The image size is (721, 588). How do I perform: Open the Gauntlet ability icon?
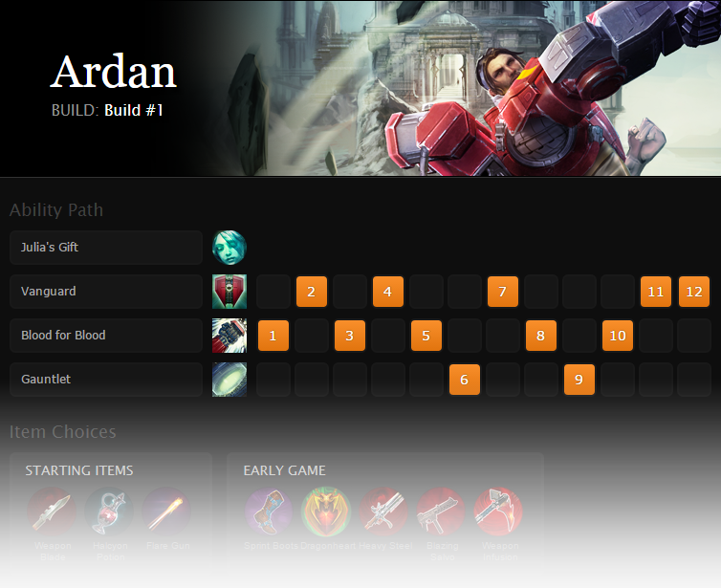[x=229, y=380]
